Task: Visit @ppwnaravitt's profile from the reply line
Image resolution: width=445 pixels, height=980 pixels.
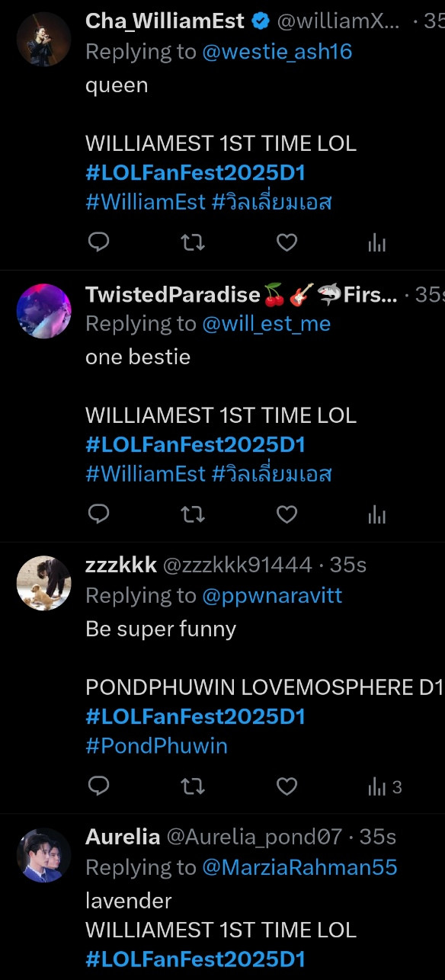Action: coord(272,596)
